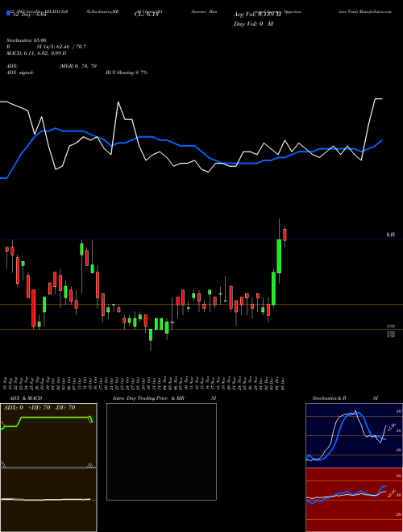Open the ADX chart with green line

(48, 435)
